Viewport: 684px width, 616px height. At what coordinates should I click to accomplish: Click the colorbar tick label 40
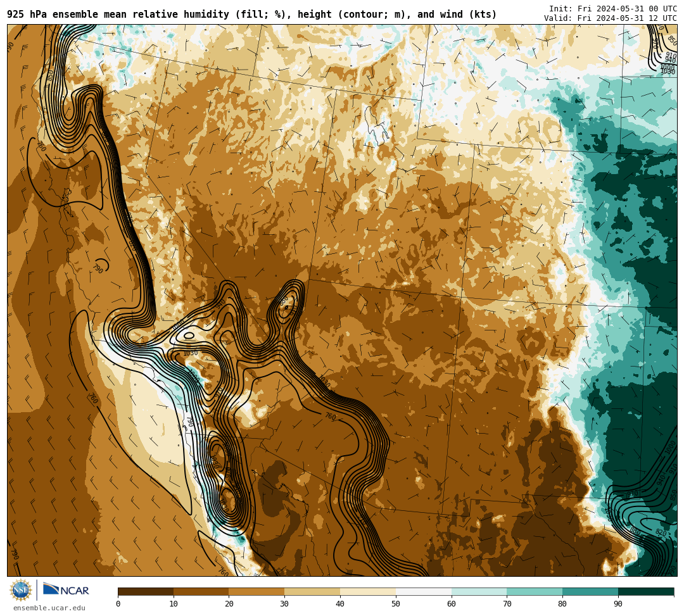340,604
